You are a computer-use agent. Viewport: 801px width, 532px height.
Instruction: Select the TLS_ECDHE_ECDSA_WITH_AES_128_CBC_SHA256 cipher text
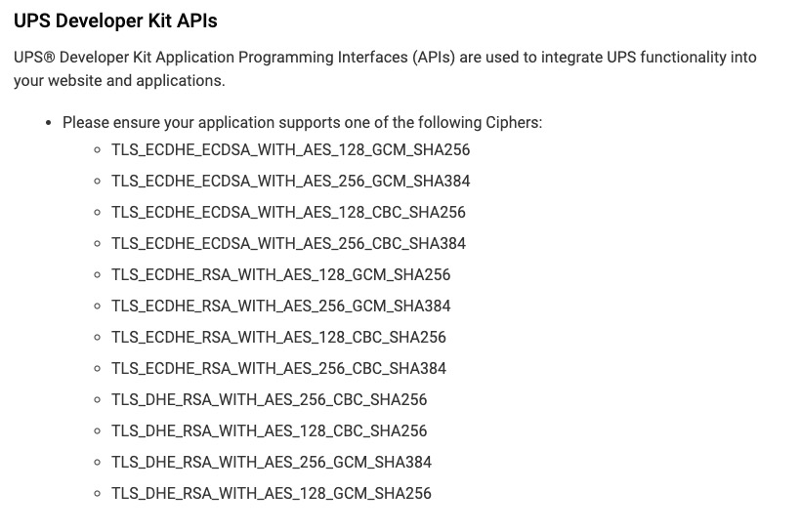pos(288,213)
